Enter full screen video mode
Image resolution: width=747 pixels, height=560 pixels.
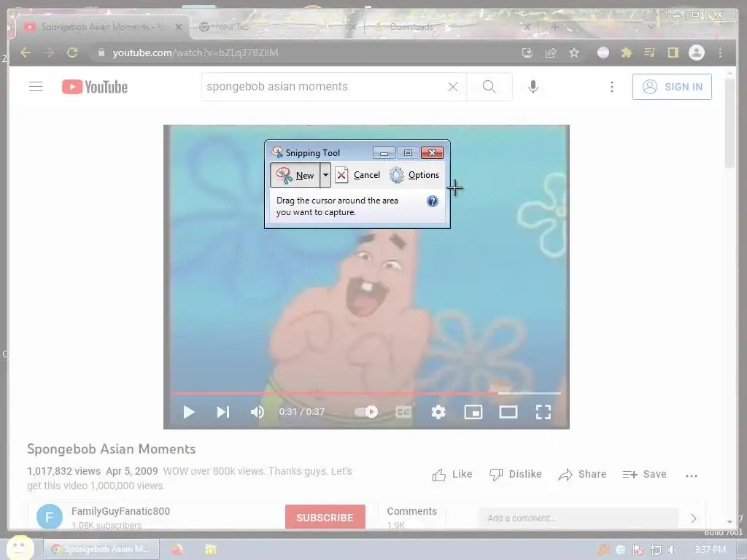point(543,412)
